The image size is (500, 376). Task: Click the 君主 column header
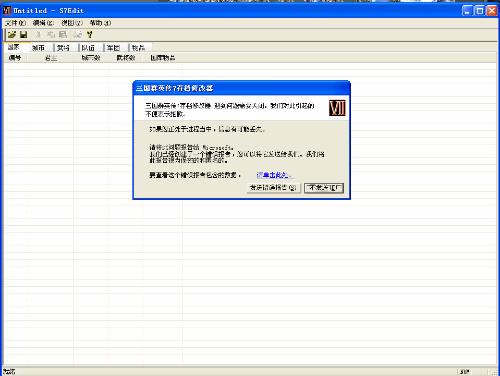(51, 58)
